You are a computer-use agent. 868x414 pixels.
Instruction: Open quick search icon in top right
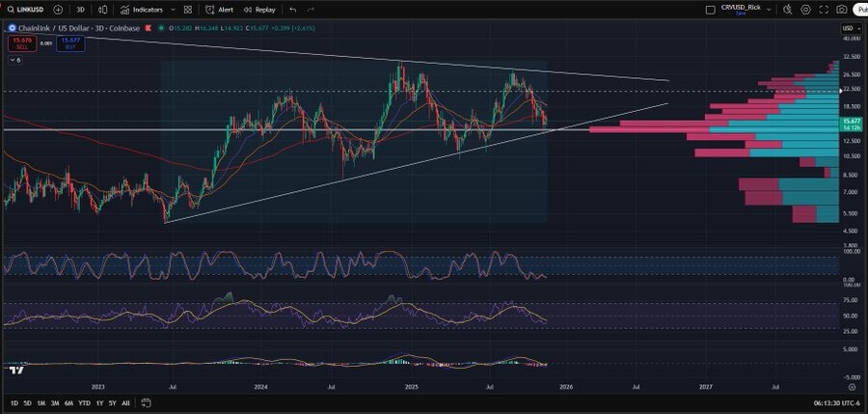pyautogui.click(x=788, y=9)
